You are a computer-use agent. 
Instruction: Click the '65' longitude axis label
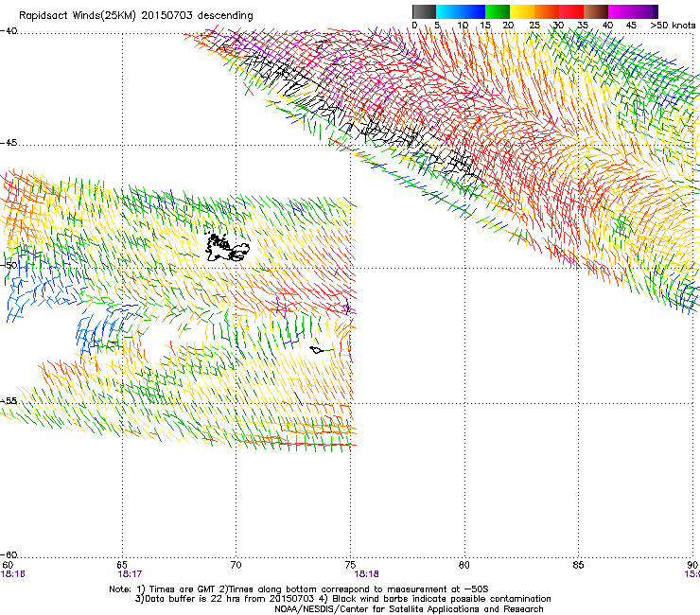tap(122, 565)
